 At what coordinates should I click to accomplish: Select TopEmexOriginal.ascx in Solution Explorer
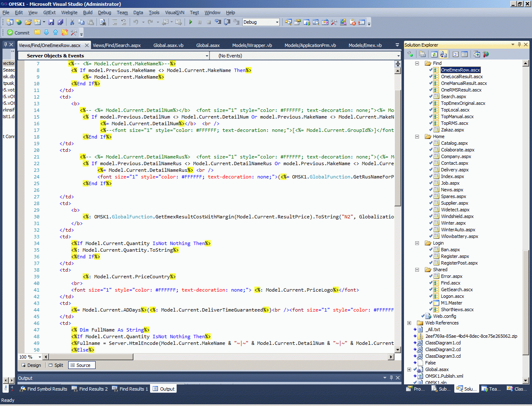coord(463,103)
